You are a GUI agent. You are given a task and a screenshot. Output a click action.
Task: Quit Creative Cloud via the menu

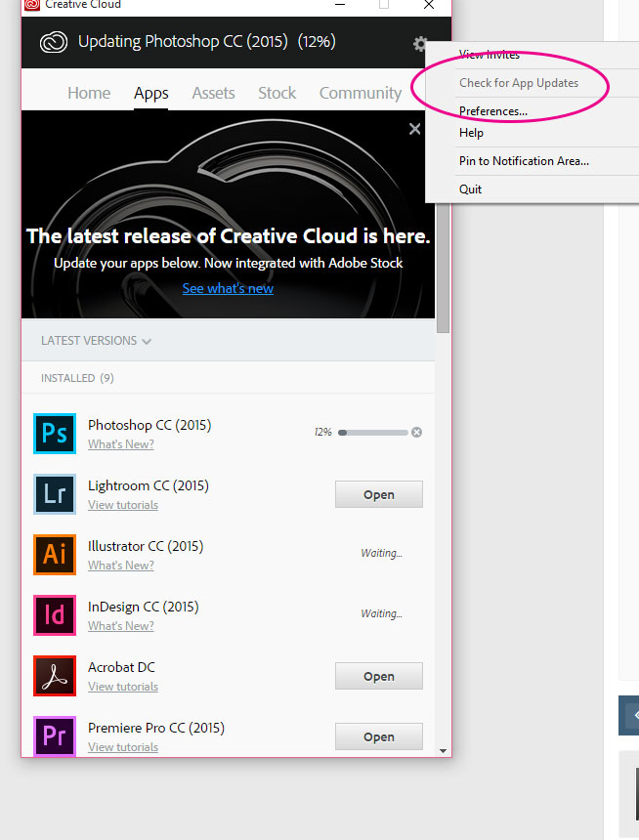point(470,189)
